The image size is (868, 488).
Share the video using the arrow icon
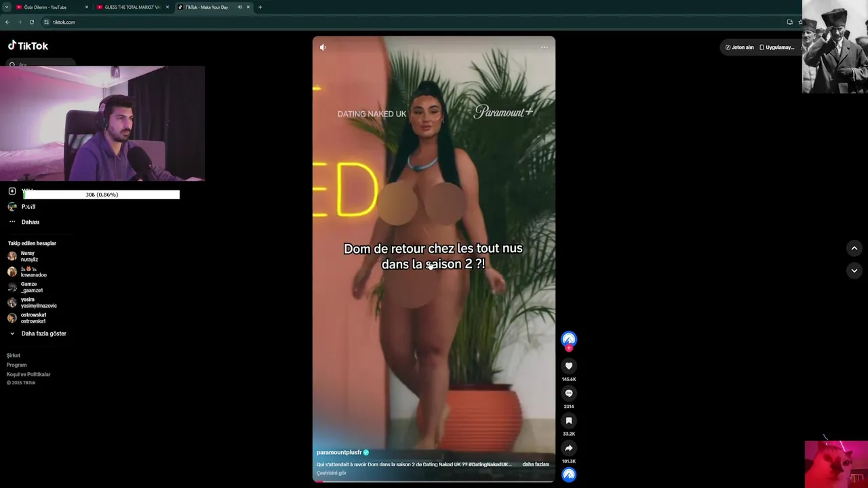pos(569,448)
